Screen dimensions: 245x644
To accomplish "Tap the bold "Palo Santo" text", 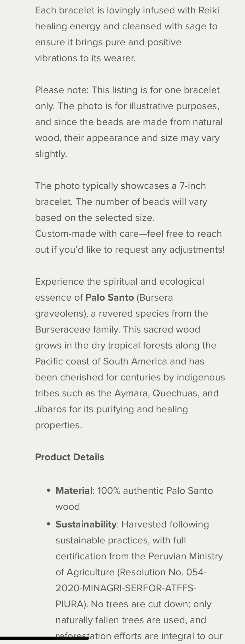I will (x=110, y=297).
